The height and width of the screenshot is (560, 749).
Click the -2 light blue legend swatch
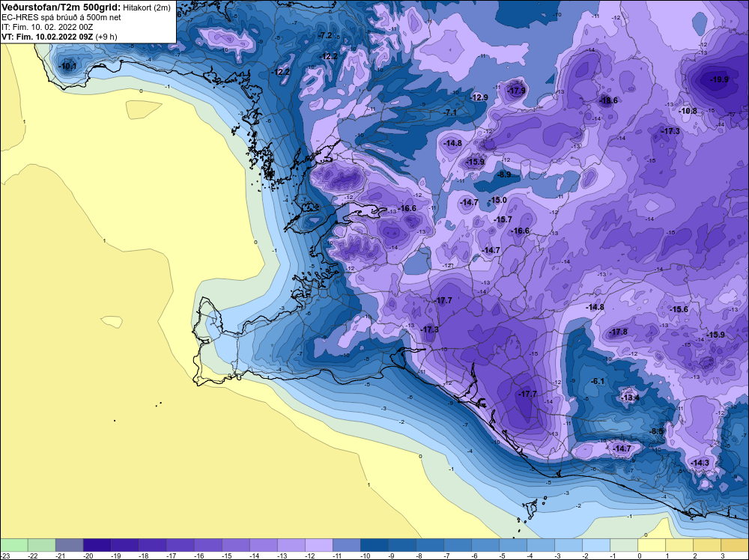596,545
